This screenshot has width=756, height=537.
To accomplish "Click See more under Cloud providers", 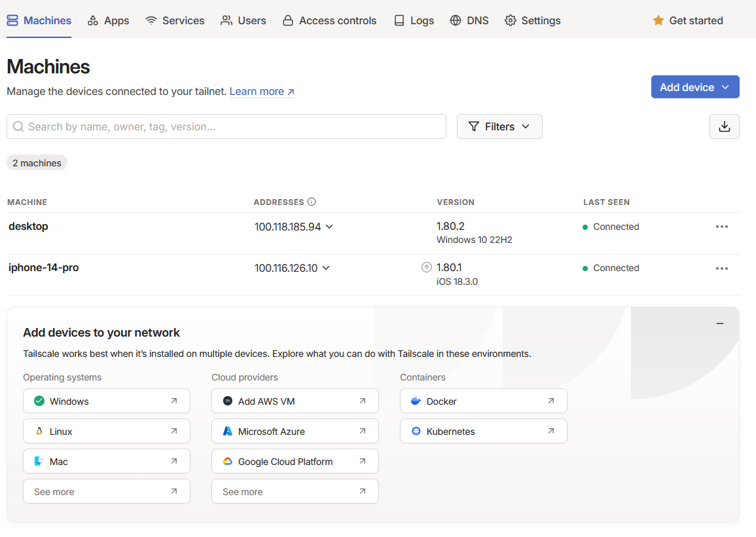I will (x=295, y=491).
